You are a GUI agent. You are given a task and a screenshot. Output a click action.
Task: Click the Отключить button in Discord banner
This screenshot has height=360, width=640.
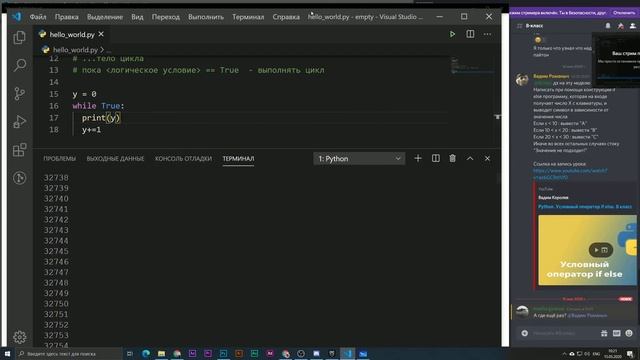click(624, 13)
